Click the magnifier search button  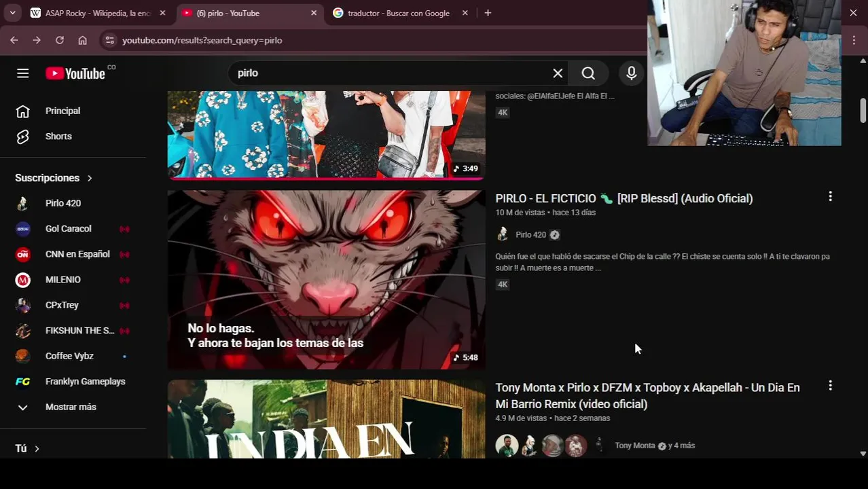588,73
